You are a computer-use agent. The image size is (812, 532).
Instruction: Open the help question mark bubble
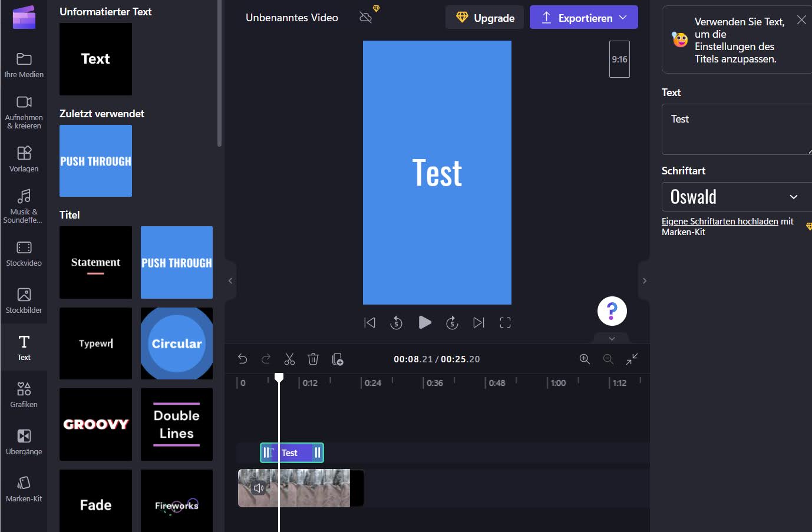click(x=612, y=311)
